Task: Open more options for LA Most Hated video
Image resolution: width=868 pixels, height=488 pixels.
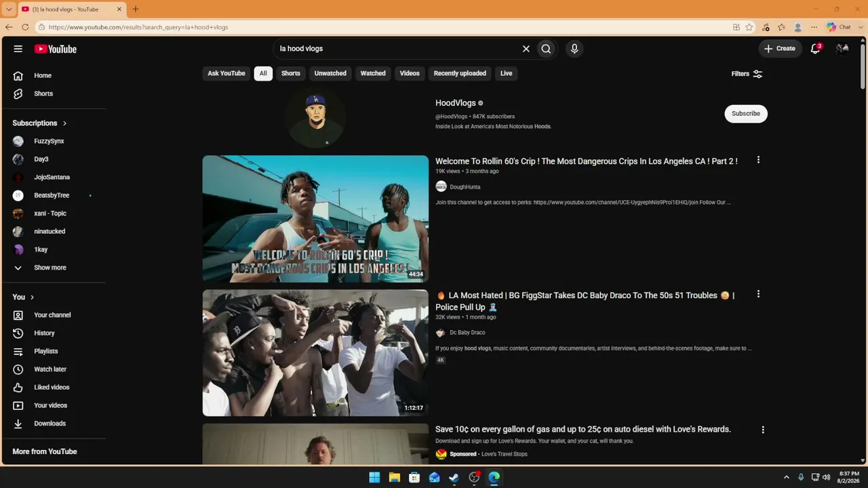Action: (x=758, y=294)
